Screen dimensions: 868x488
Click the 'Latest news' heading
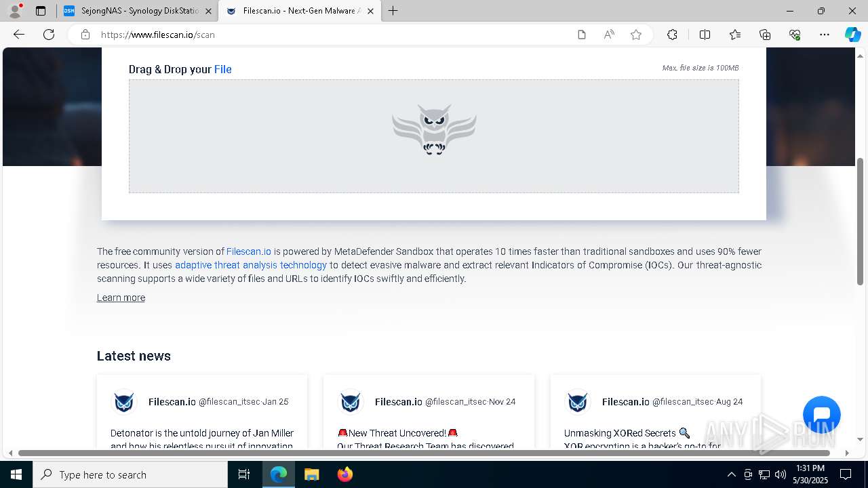coord(134,356)
